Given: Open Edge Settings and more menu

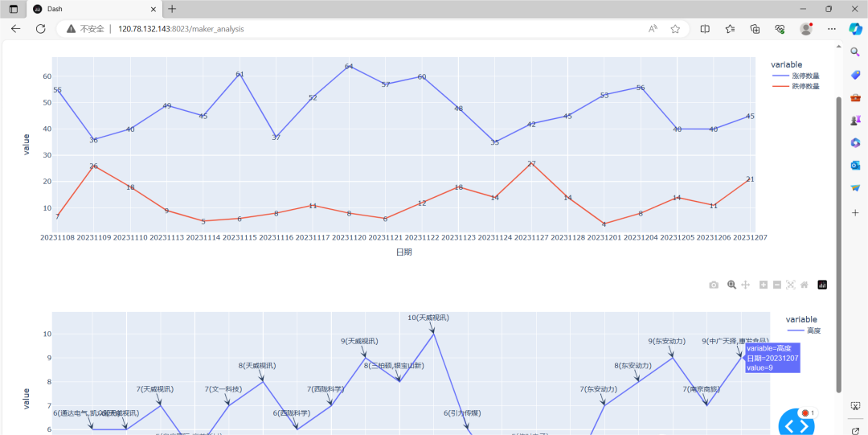Looking at the screenshot, I should 832,29.
